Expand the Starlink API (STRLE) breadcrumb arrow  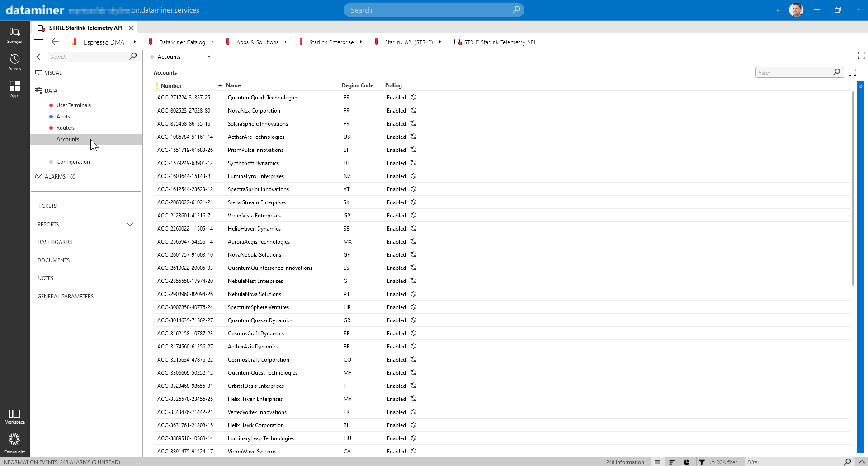[x=440, y=42]
